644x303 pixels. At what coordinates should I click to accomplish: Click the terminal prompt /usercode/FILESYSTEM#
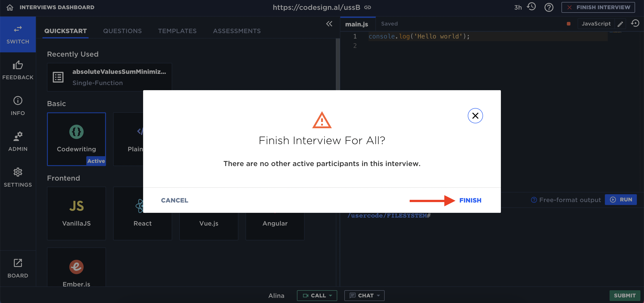[389, 216]
